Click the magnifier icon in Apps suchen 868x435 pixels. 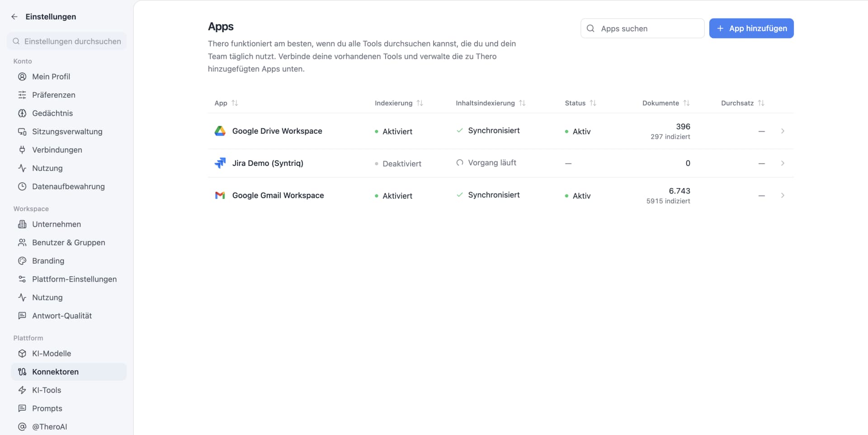pyautogui.click(x=590, y=28)
